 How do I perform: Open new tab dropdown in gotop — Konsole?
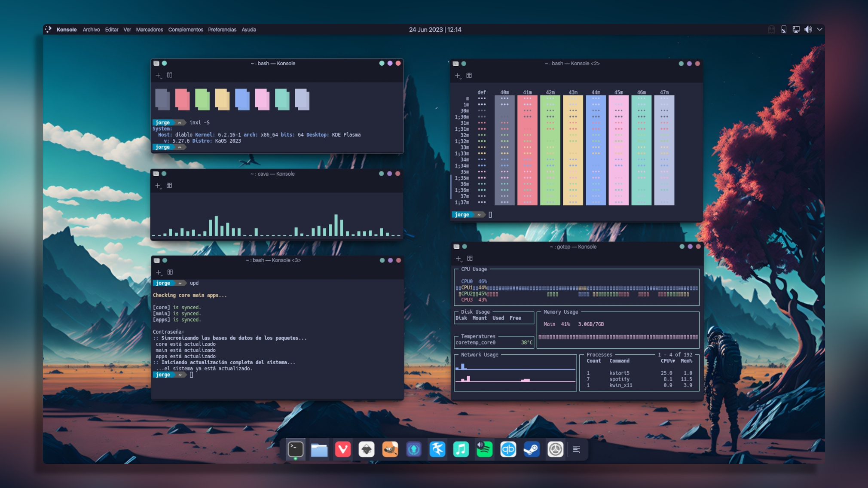[x=458, y=259]
